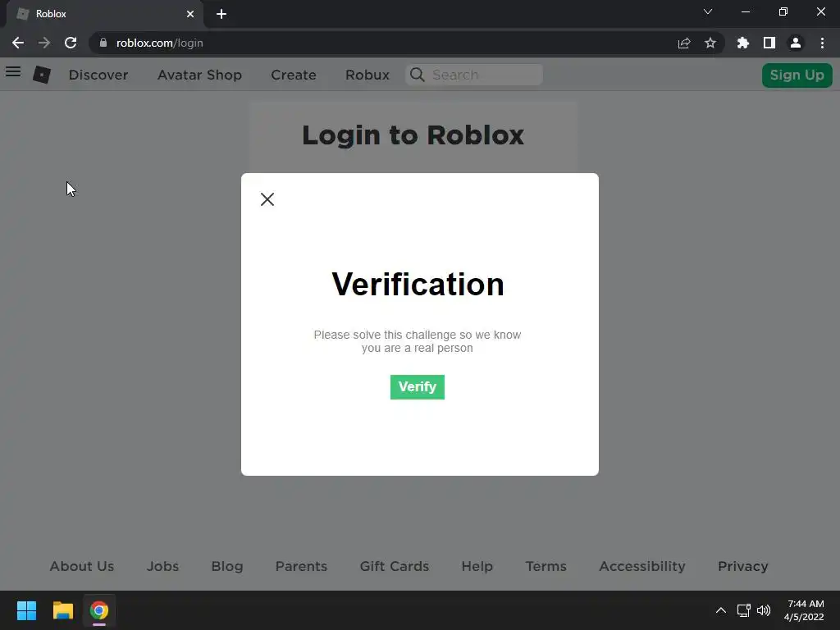This screenshot has height=630, width=840.
Task: Open the volume tray icon
Action: tap(764, 610)
